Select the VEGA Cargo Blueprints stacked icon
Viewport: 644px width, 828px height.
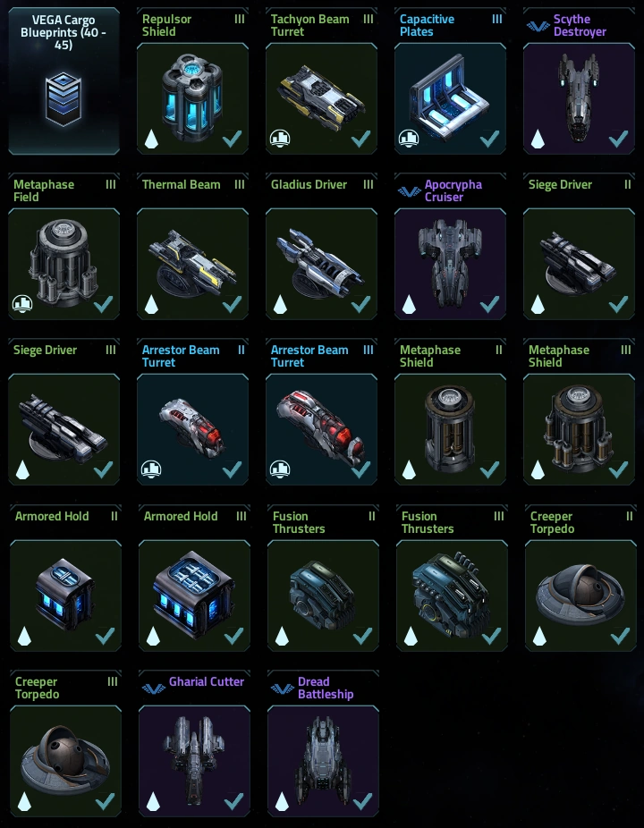tap(64, 98)
